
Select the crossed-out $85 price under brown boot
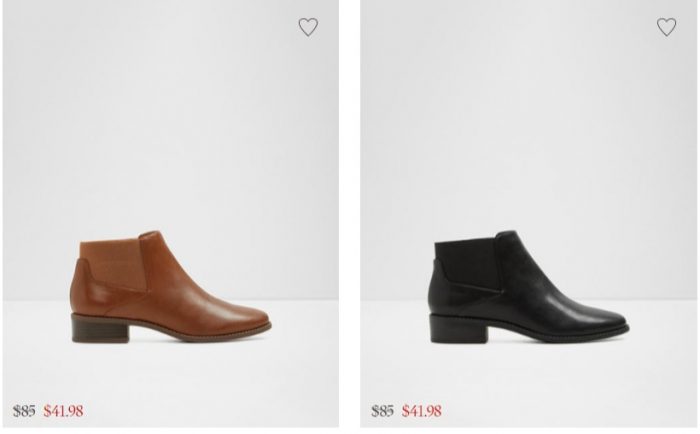pyautogui.click(x=24, y=411)
